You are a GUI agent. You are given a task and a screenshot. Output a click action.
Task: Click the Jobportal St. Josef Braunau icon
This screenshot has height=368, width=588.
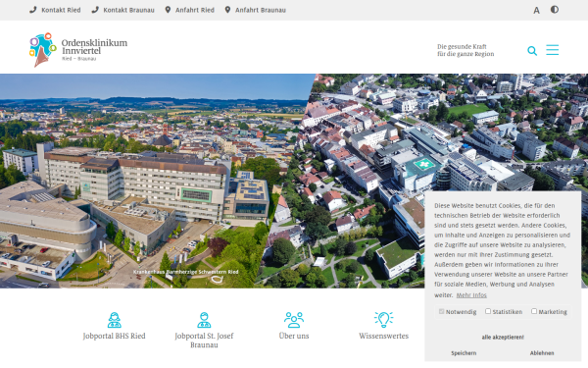coord(204,320)
